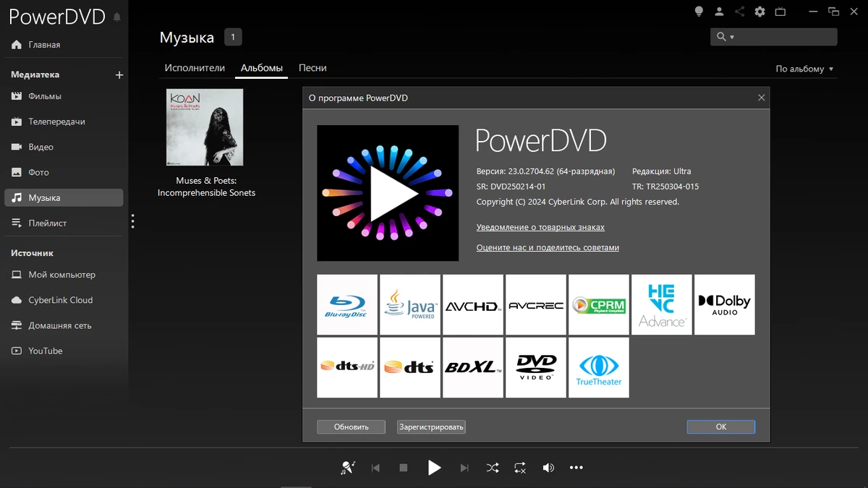Skip to the previous track

pyautogui.click(x=375, y=468)
